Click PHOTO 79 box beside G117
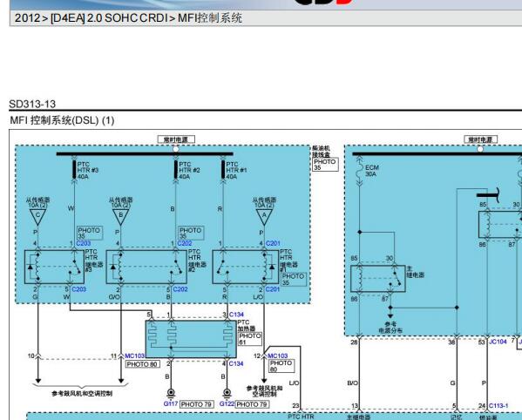This screenshot has width=522, height=420. pos(196,404)
